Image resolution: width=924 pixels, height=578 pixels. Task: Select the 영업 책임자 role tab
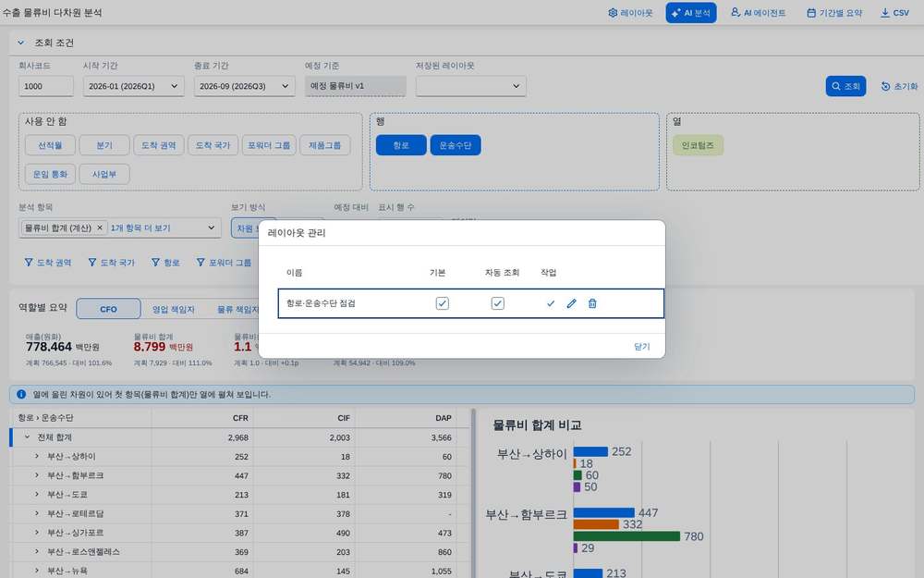click(174, 309)
